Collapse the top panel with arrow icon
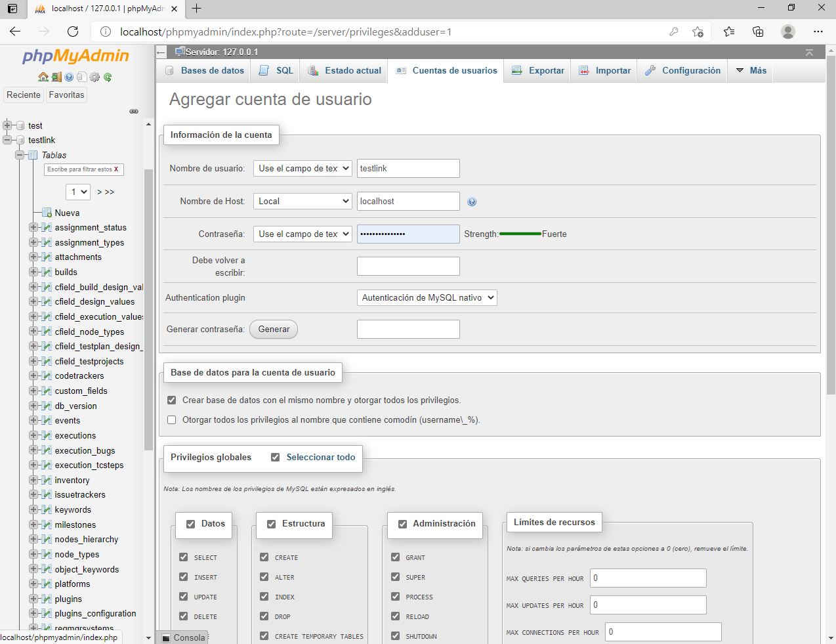Screen dimensions: 836x644 point(809,52)
